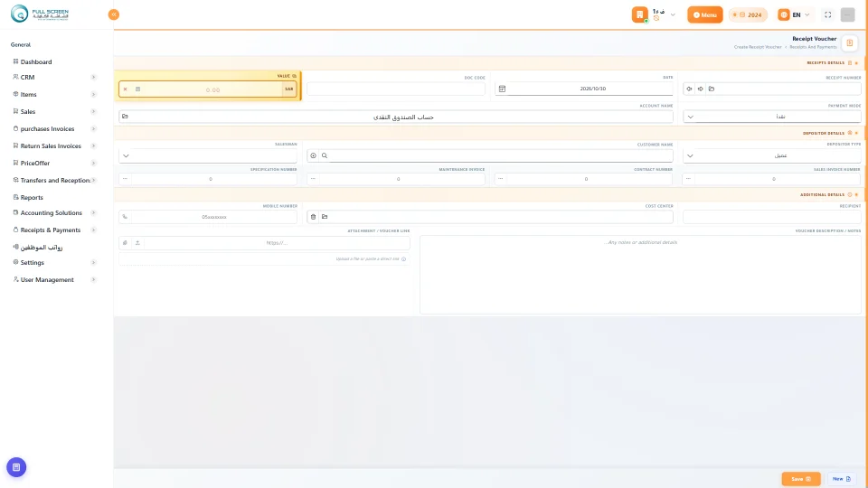868x488 pixels.
Task: Open Reports from the sidebar
Action: pos(32,198)
